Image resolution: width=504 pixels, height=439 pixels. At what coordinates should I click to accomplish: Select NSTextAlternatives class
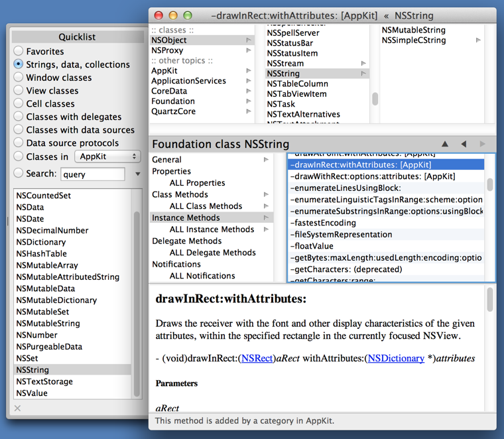coord(318,114)
